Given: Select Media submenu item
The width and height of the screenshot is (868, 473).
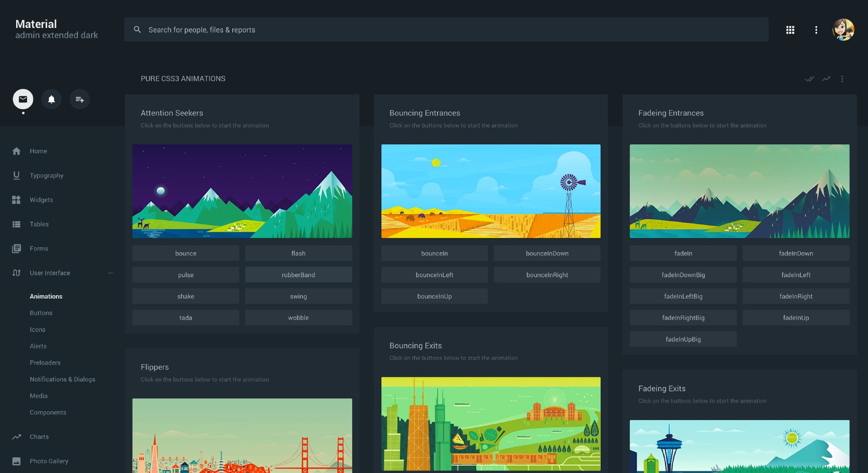Looking at the screenshot, I should click(x=39, y=396).
